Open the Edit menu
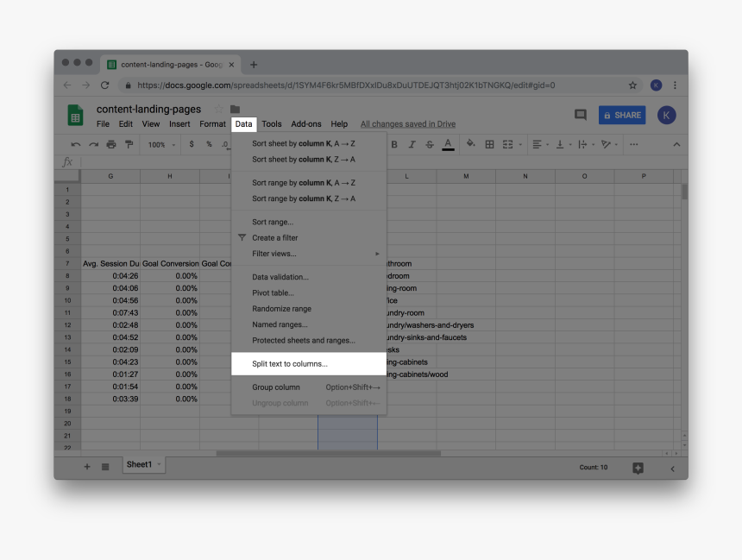 (x=125, y=124)
